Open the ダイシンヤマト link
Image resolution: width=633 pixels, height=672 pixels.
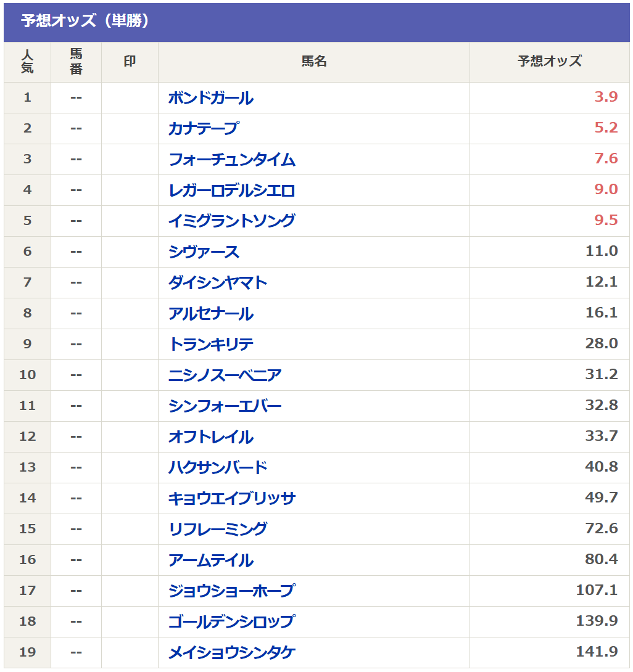218,283
